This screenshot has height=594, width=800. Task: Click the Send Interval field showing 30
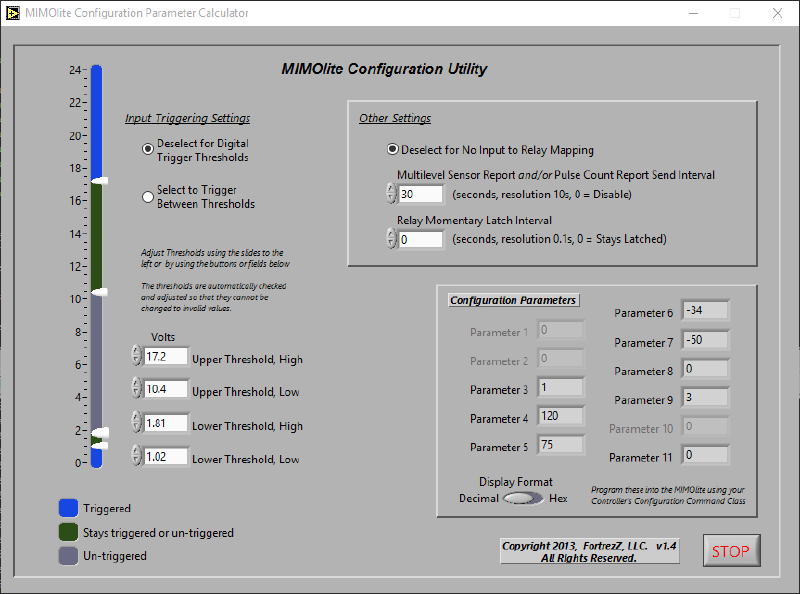pos(420,194)
